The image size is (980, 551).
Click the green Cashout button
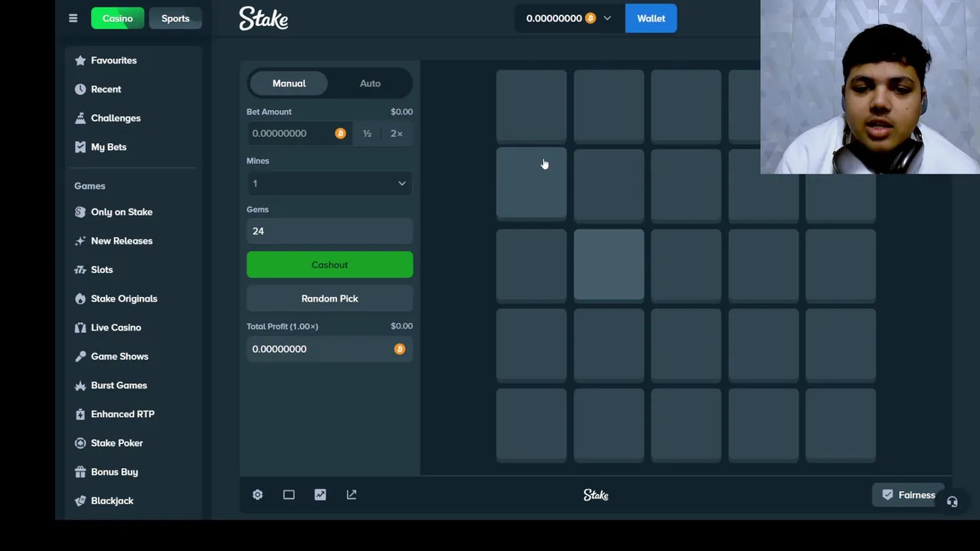(x=329, y=265)
